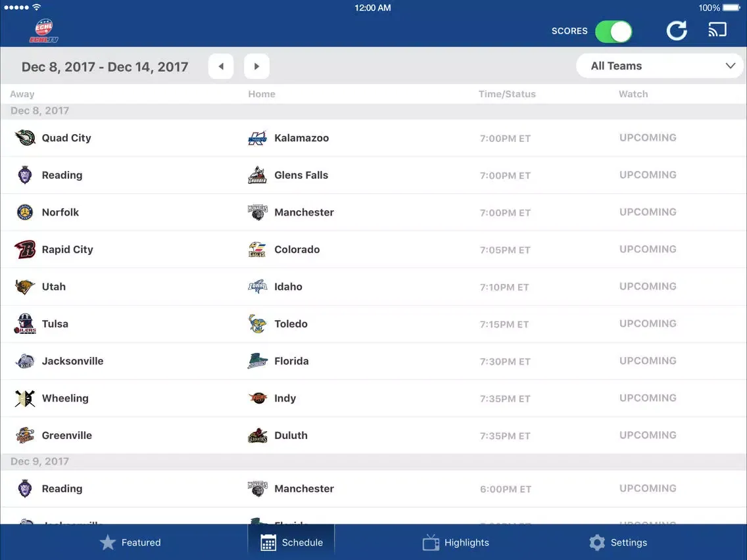Tap the Indy team logo
This screenshot has width=747, height=560.
click(258, 398)
